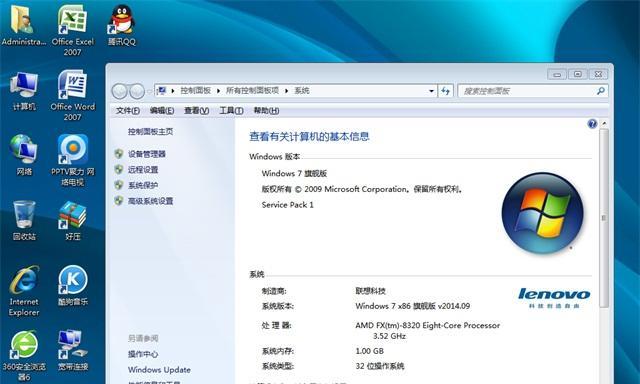Click the shield icon beside 远程设置
Screen dimensions: 640x384
click(119, 169)
